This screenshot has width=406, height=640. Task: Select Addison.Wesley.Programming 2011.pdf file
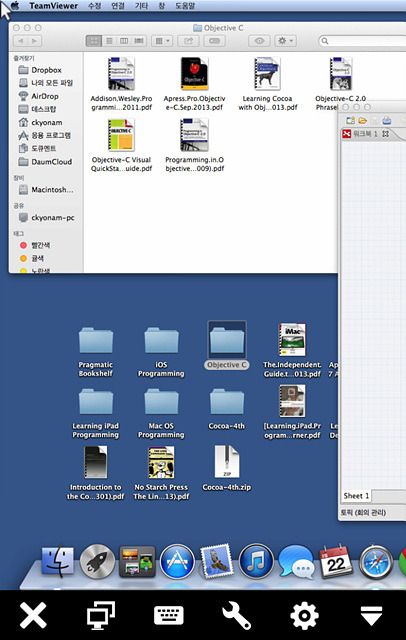(x=121, y=84)
